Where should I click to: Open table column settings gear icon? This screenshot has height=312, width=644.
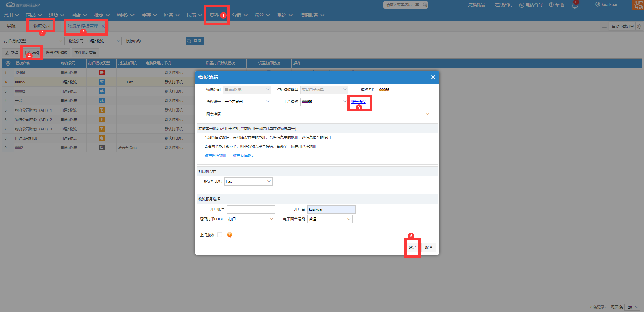click(x=8, y=63)
